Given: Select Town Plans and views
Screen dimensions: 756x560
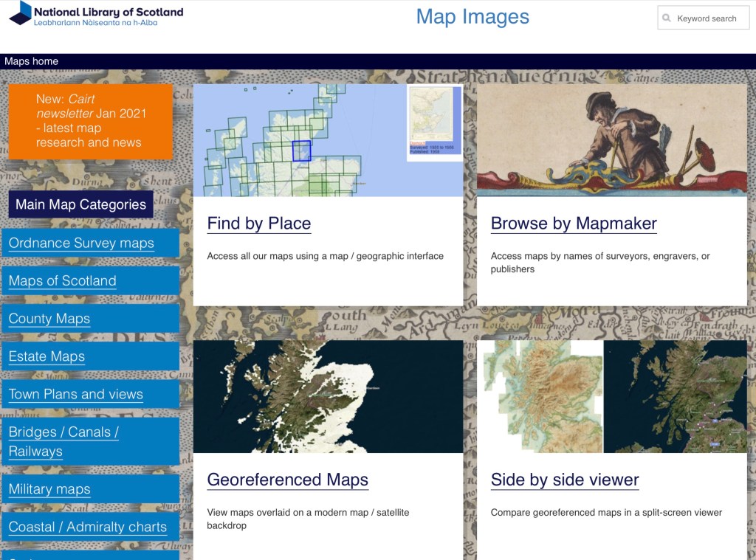Looking at the screenshot, I should pos(76,394).
